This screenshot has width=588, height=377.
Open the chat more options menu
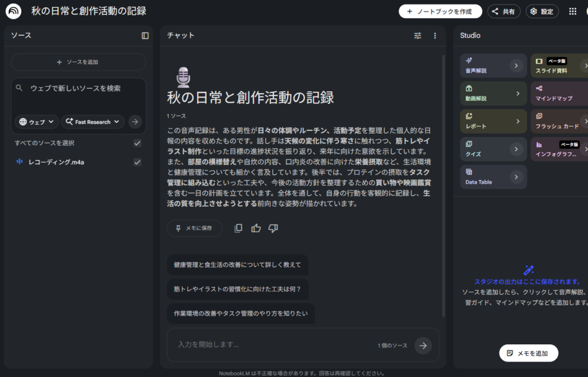click(435, 36)
